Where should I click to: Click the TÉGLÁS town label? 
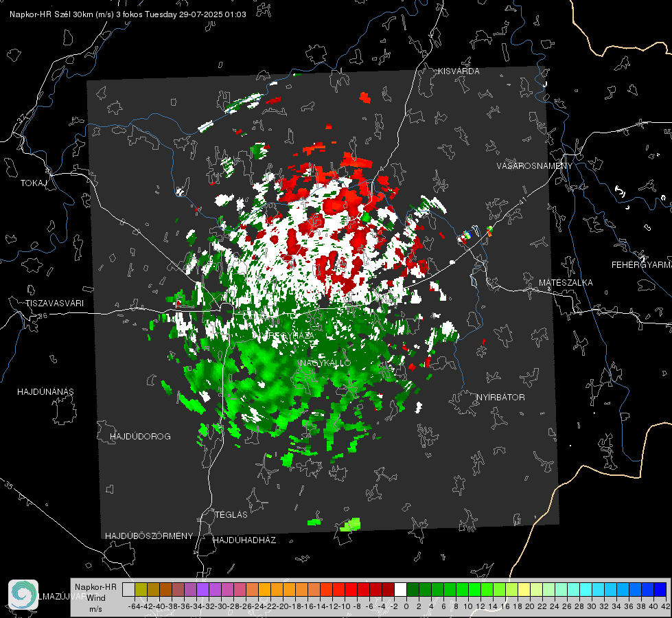[x=231, y=515]
